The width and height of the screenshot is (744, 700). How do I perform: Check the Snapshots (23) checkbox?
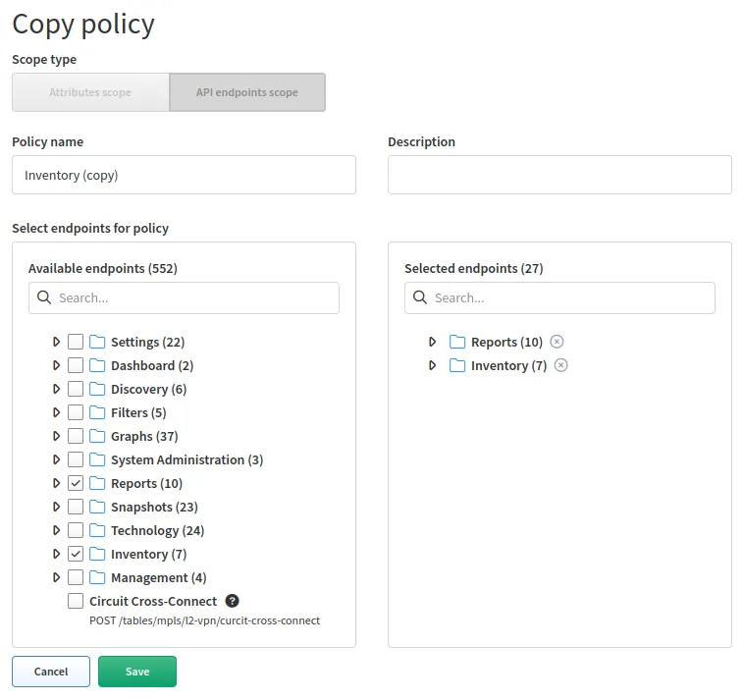(x=76, y=507)
